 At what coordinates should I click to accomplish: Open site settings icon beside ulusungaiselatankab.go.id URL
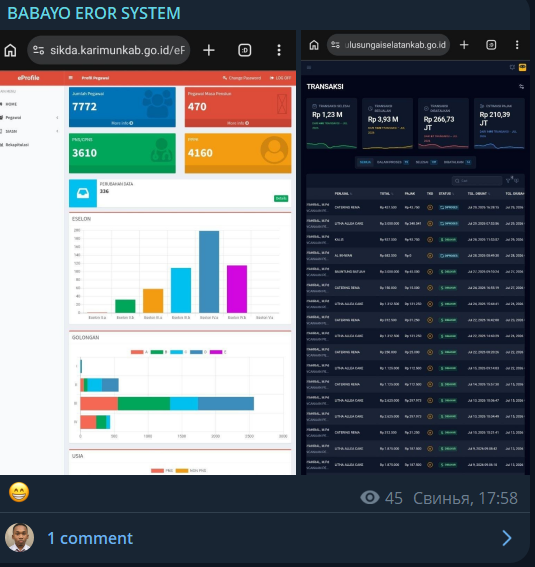point(335,45)
